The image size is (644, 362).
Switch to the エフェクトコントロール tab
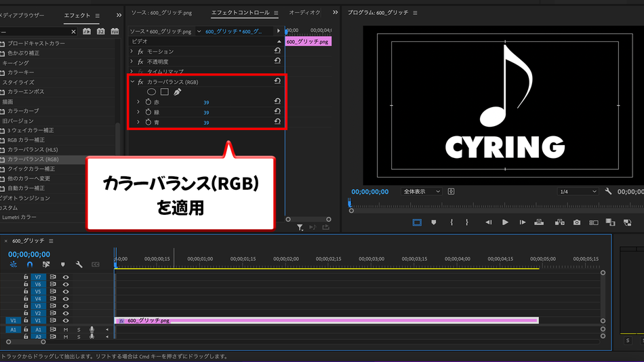pos(240,13)
